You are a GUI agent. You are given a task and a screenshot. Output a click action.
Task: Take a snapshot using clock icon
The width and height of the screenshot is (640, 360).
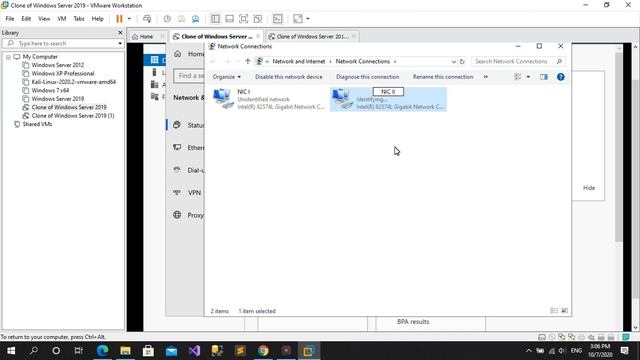tap(167, 19)
